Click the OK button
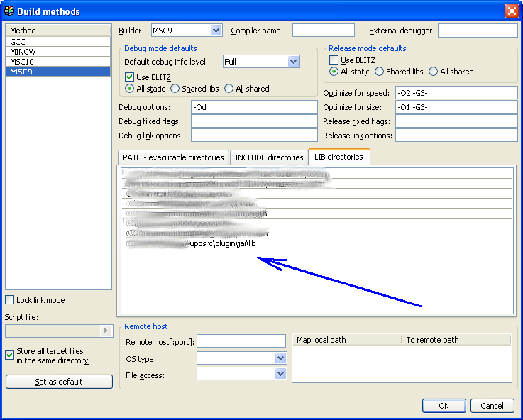 444,406
